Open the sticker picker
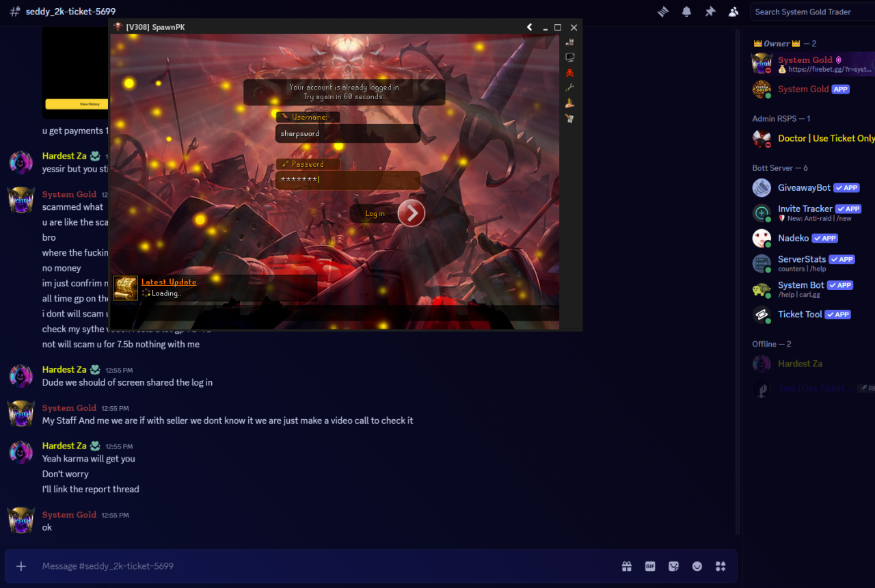Screen dimensions: 875x588 click(674, 566)
